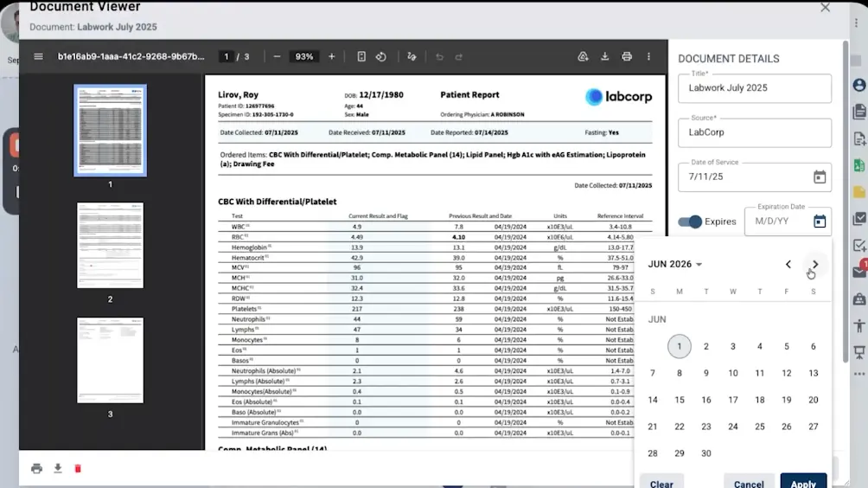Click the patient name 'Lirov, Roy'
Viewport: 868px width, 488px height.
click(238, 94)
